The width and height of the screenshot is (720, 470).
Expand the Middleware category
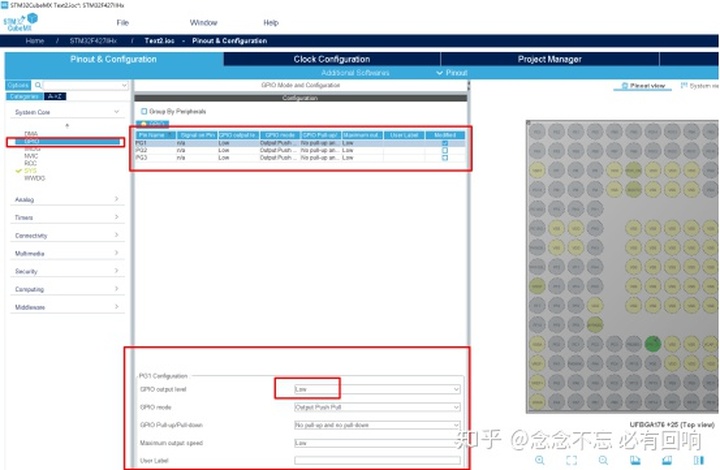pos(67,307)
